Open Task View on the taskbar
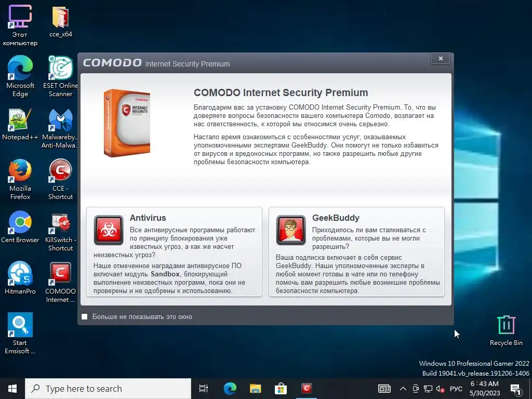 click(204, 389)
